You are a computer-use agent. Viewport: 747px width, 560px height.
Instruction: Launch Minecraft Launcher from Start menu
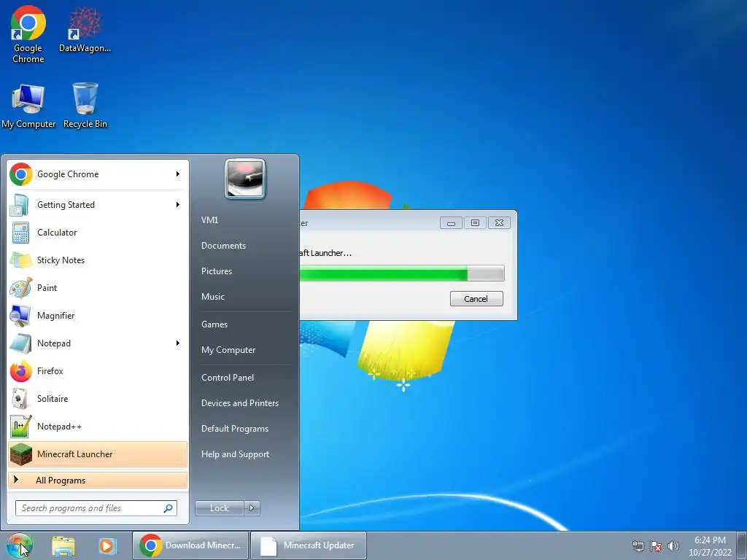(97, 454)
